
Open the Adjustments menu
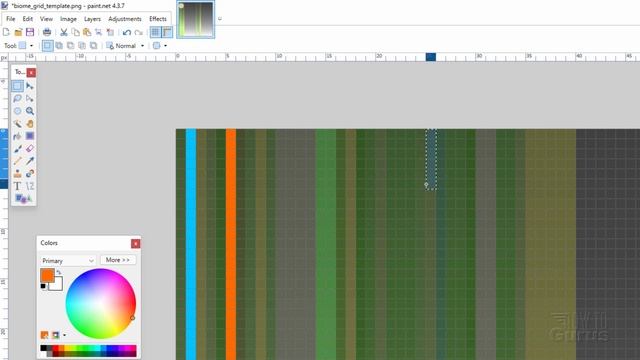(124, 19)
